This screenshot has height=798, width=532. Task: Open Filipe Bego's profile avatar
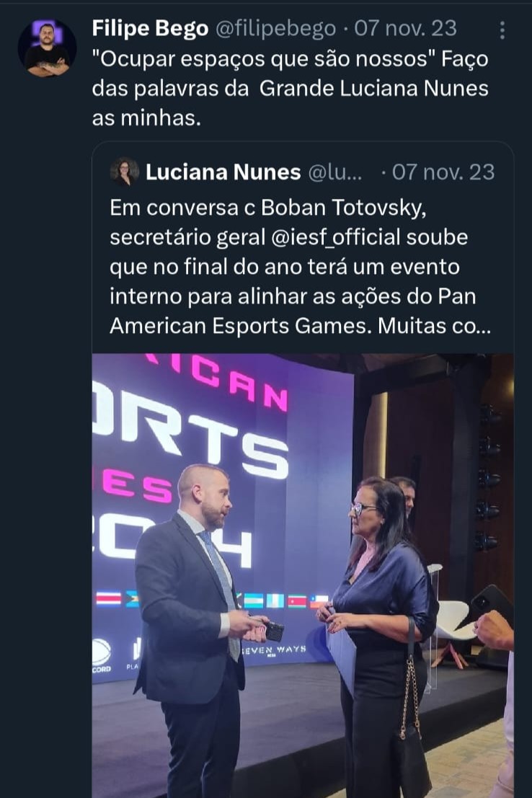coord(48,48)
